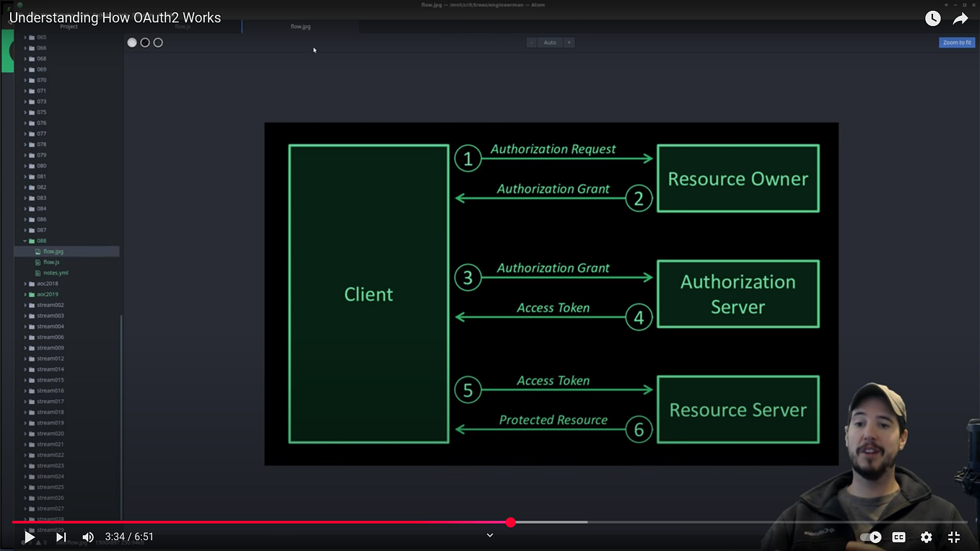Open YouTube settings gear
The width and height of the screenshot is (980, 551).
(x=927, y=537)
